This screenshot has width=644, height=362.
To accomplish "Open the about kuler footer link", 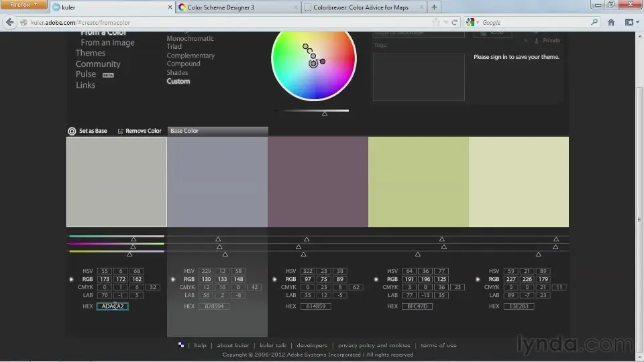I will pos(233,345).
